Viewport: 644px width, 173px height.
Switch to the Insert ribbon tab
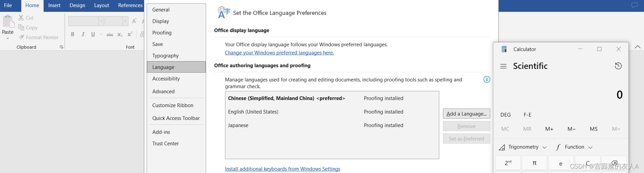(x=54, y=5)
